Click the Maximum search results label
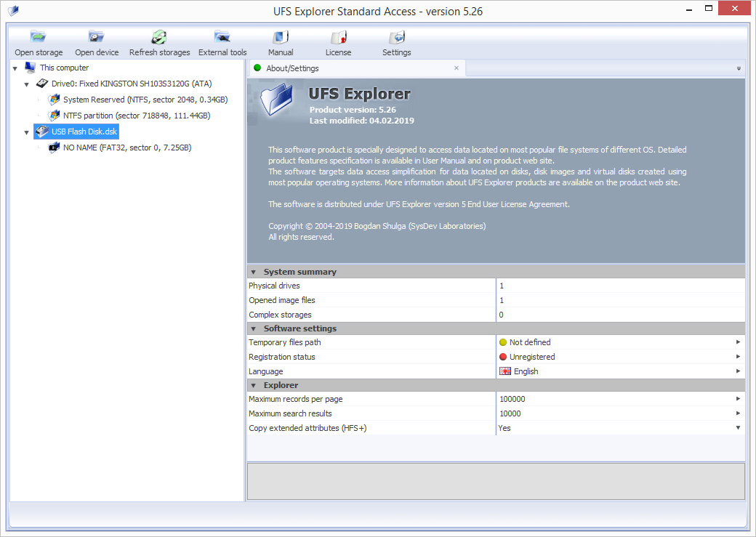Viewport: 756px width, 537px height. pyautogui.click(x=290, y=413)
